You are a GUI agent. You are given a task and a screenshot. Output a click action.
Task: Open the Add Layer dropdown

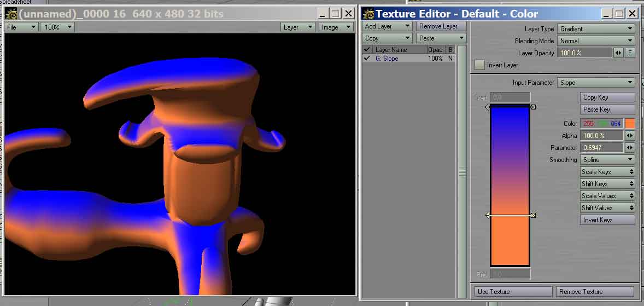pos(388,26)
